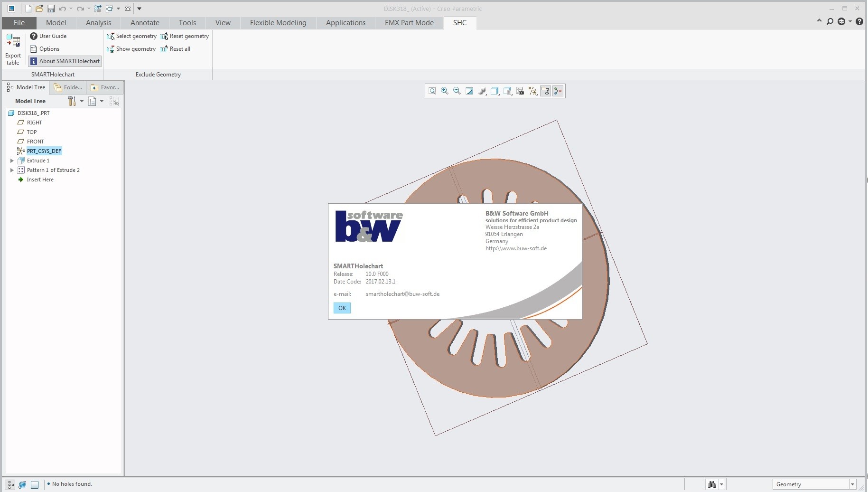
Task: Open Creo Help question mark icon
Action: coord(859,22)
